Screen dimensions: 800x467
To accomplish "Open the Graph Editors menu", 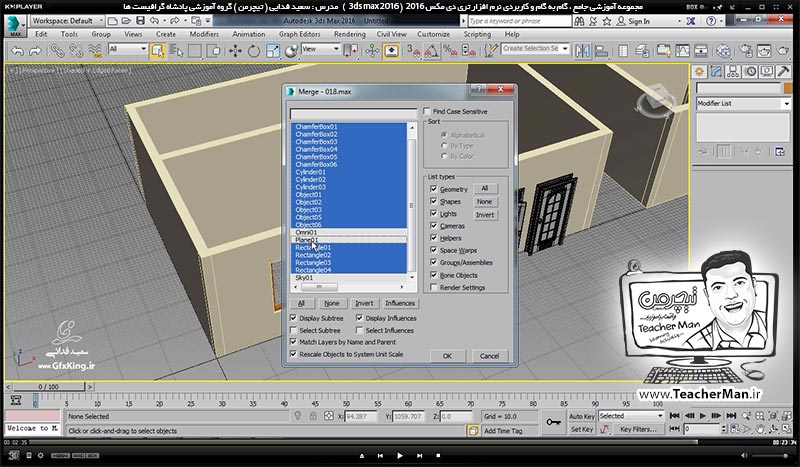I will point(299,34).
